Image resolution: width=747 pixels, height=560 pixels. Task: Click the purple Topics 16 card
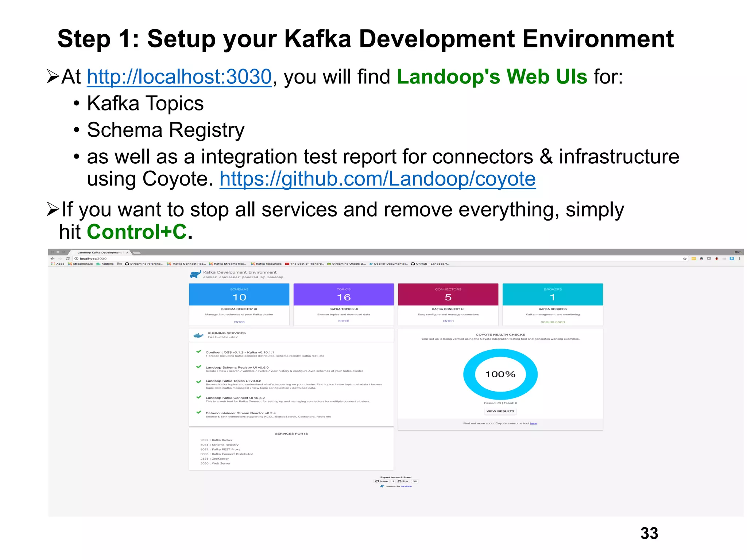344,294
